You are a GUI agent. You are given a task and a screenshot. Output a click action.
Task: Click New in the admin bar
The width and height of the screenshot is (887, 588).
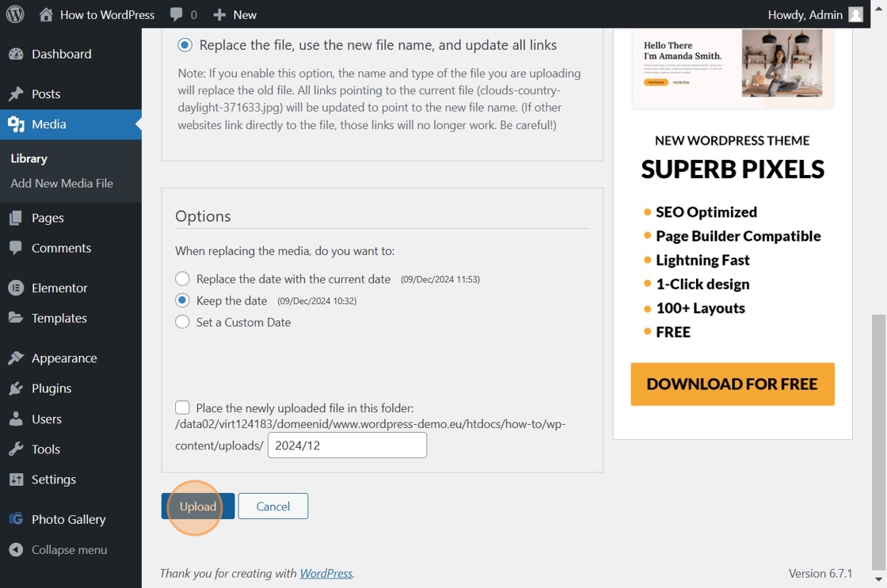(x=245, y=15)
